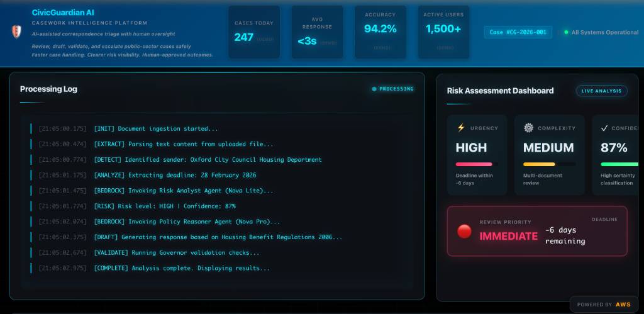The image size is (644, 314).
Task: Click the gear Complexity icon
Action: pos(528,128)
